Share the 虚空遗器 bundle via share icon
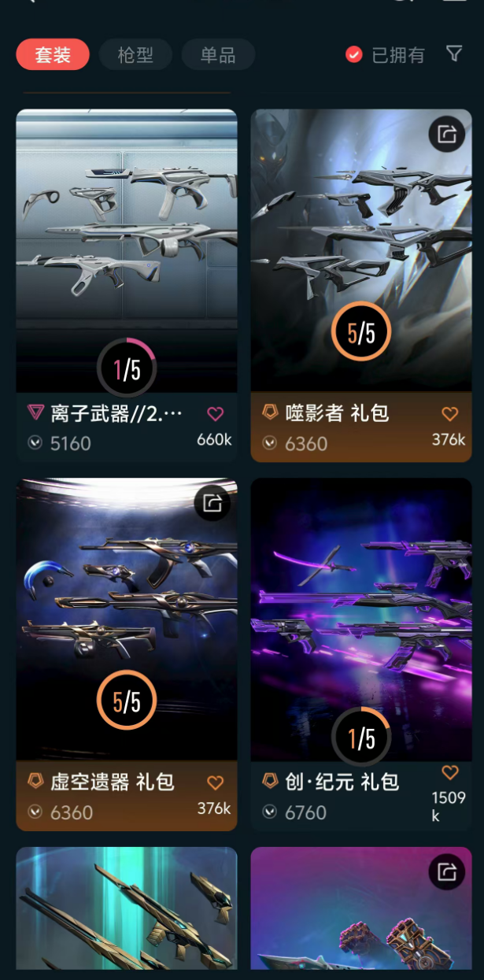Screen dimensions: 484x980 click(x=212, y=503)
